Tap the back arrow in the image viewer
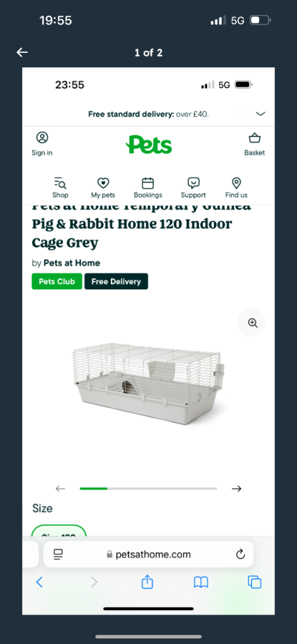Viewport: 297px width, 644px height. (x=22, y=52)
